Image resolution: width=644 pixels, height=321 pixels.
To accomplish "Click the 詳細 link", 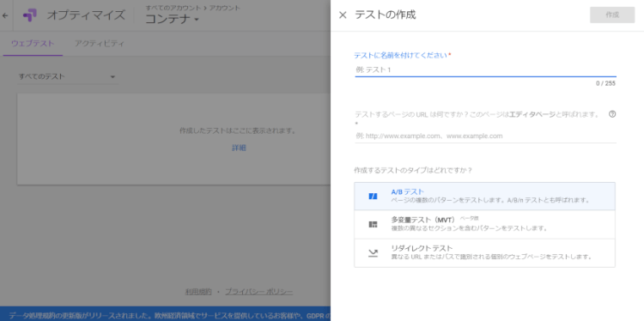I will coord(239,148).
